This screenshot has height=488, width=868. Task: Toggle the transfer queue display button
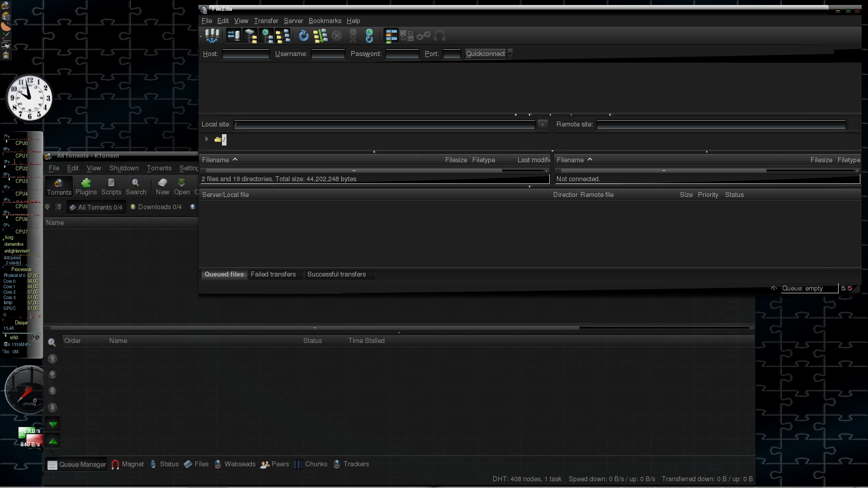click(x=283, y=36)
